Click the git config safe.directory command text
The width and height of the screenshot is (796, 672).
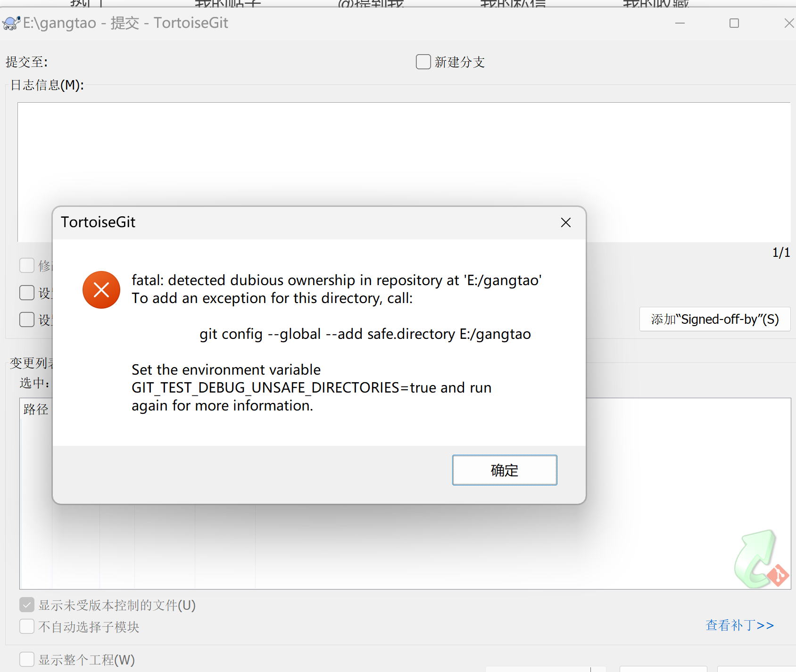[x=365, y=334]
